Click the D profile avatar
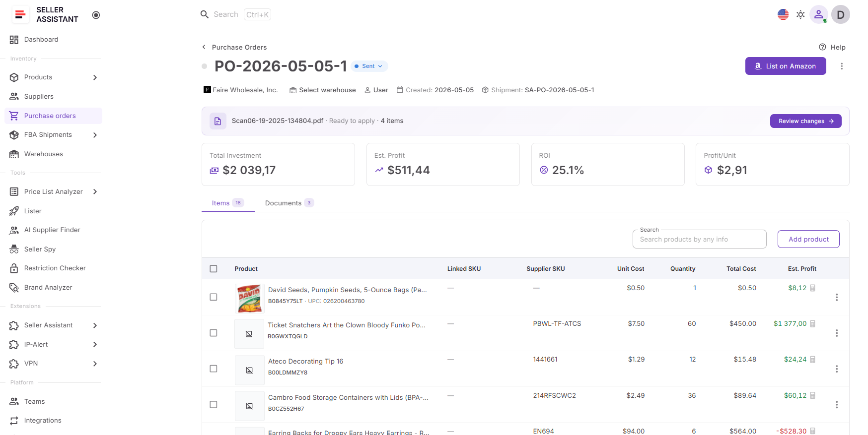This screenshot has width=868, height=435. pos(841,14)
